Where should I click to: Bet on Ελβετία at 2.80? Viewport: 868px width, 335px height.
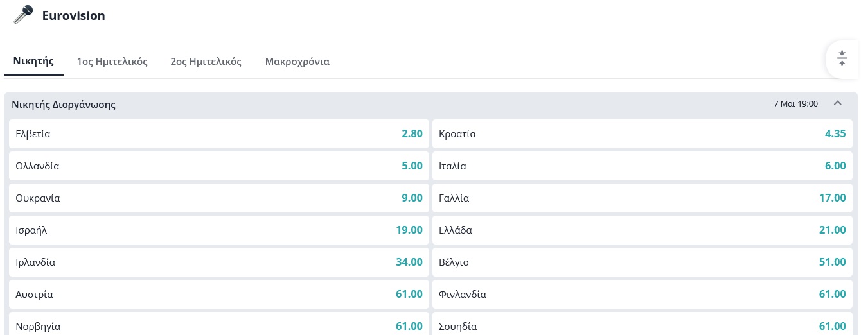coord(219,134)
